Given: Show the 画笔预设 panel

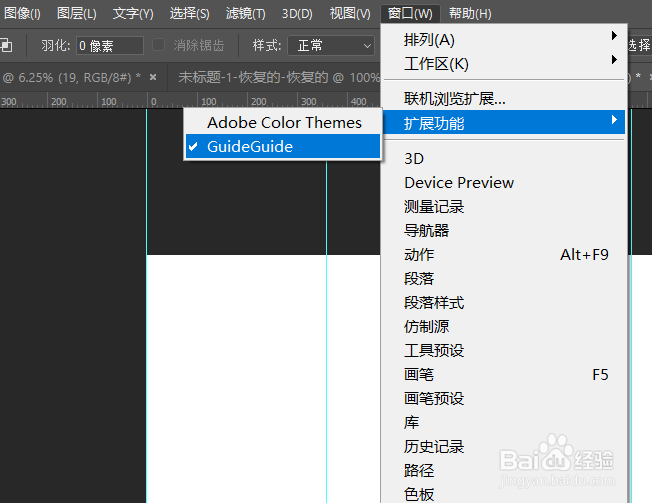Looking at the screenshot, I should (504, 399).
